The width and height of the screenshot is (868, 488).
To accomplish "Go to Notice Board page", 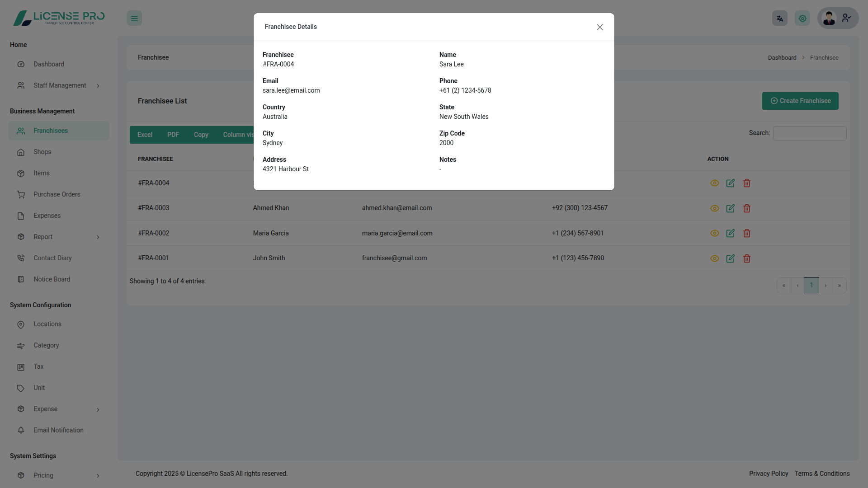I will [52, 279].
